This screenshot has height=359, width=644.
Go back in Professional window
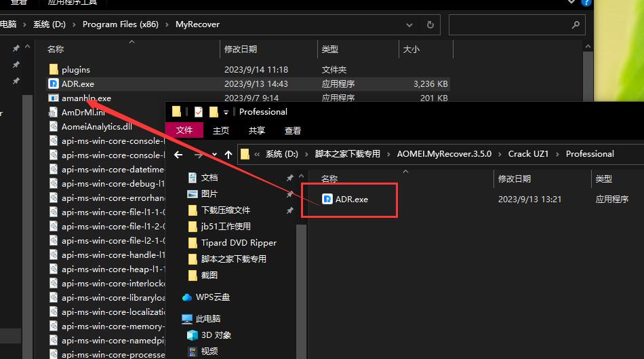178,155
